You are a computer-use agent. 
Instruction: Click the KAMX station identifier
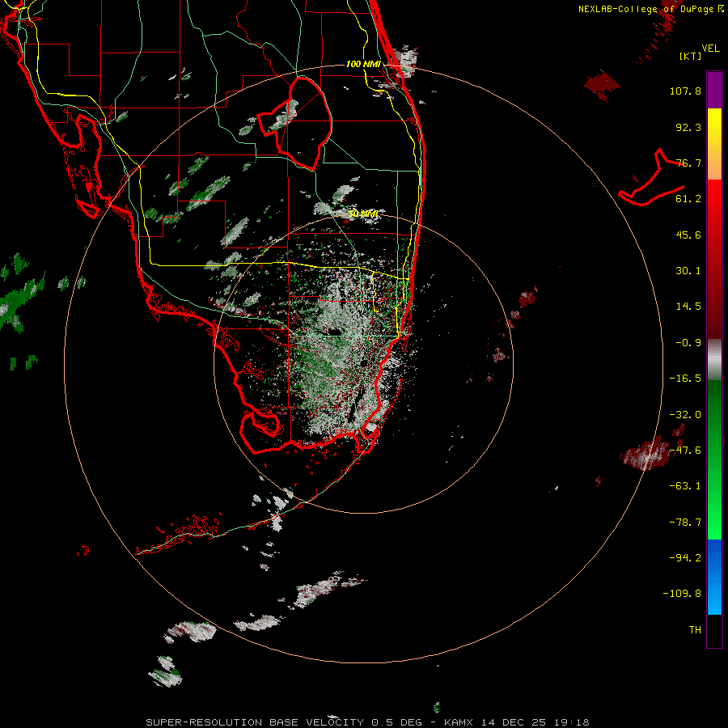459,722
